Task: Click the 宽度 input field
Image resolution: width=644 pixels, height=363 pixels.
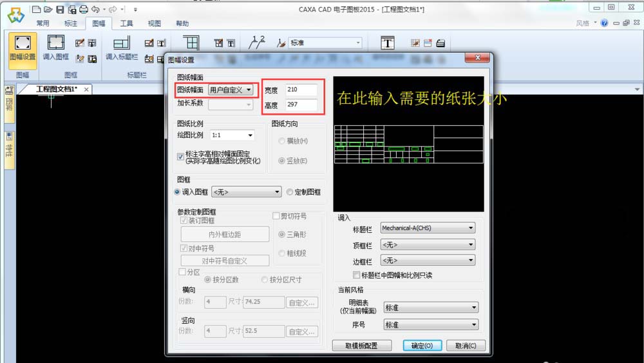Action: 301,90
